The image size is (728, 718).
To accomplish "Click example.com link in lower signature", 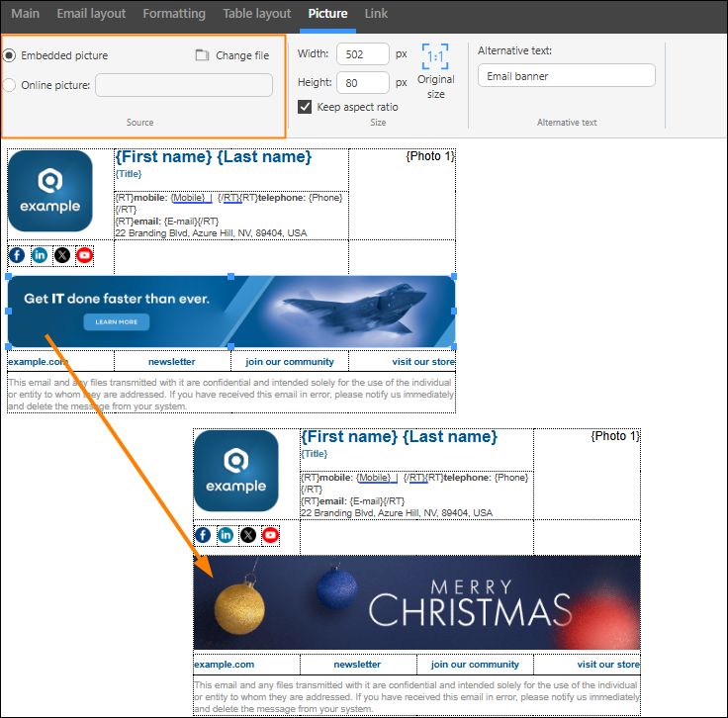I will [x=225, y=665].
